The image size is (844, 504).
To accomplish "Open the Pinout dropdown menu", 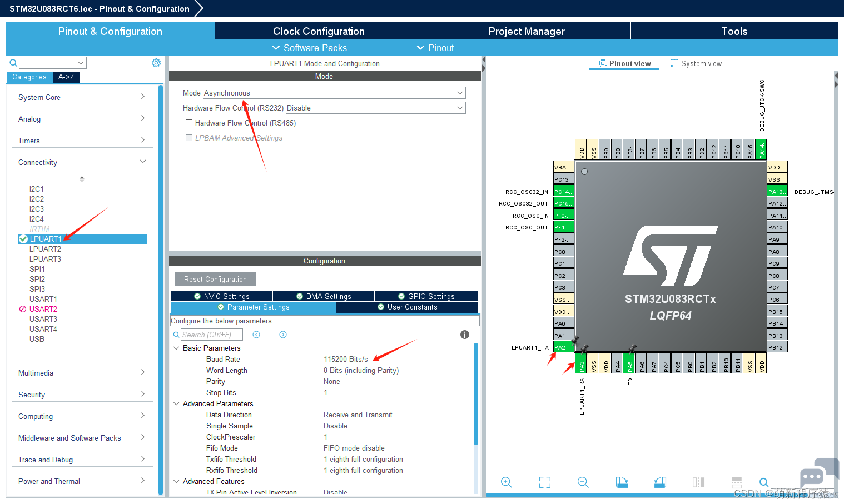I will click(x=435, y=48).
